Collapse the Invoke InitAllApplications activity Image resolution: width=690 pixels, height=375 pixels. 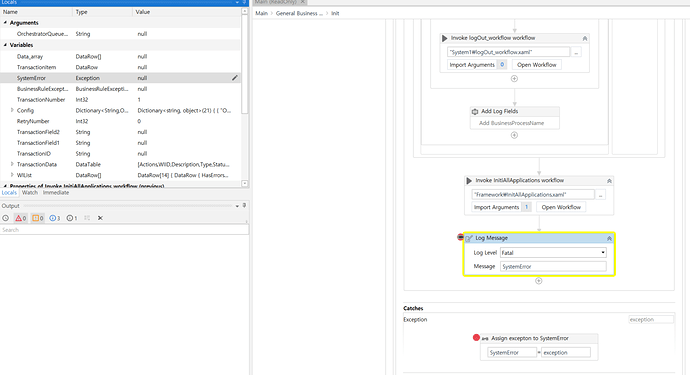click(609, 181)
